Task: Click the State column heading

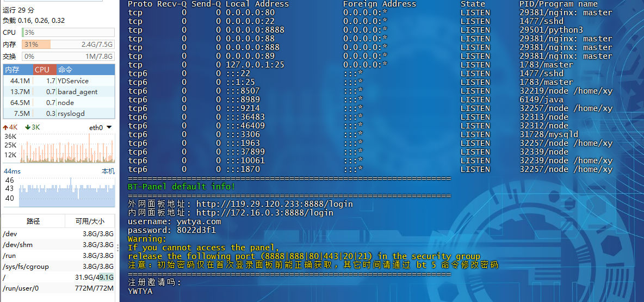Action: 473,4
